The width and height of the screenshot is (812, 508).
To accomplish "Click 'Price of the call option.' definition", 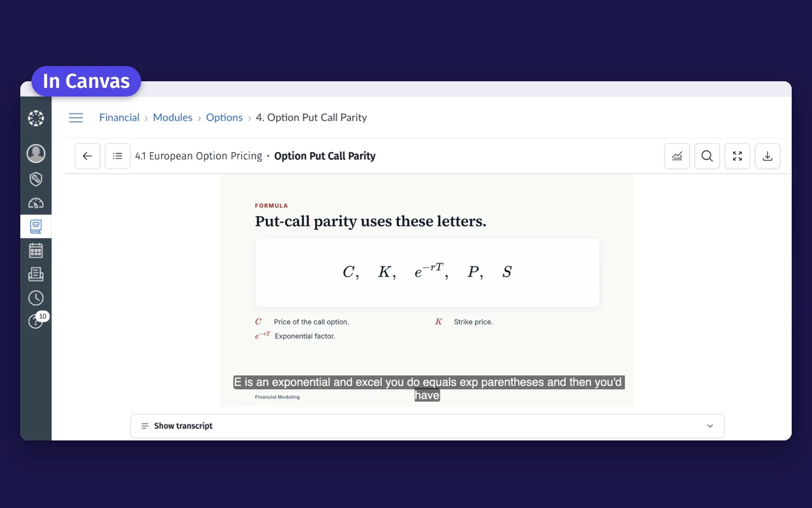I will [311, 322].
